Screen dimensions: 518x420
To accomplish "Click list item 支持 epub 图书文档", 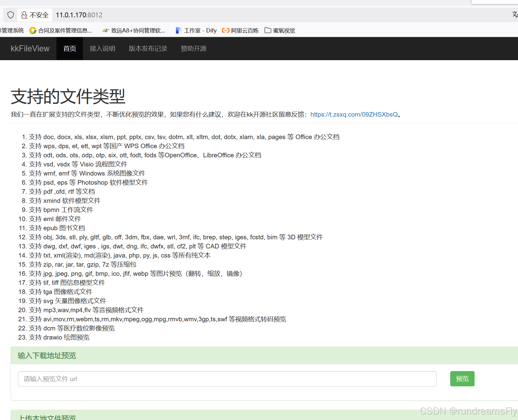I will coord(57,228).
